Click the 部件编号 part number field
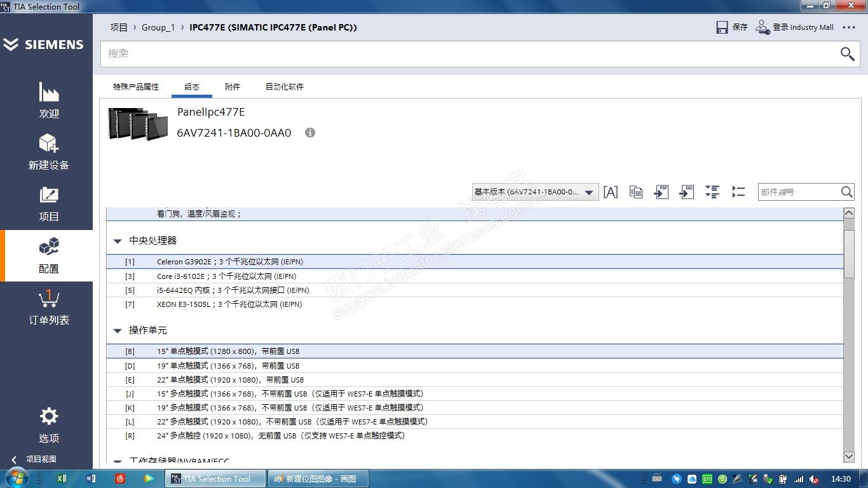Image resolution: width=868 pixels, height=488 pixels. 799,192
